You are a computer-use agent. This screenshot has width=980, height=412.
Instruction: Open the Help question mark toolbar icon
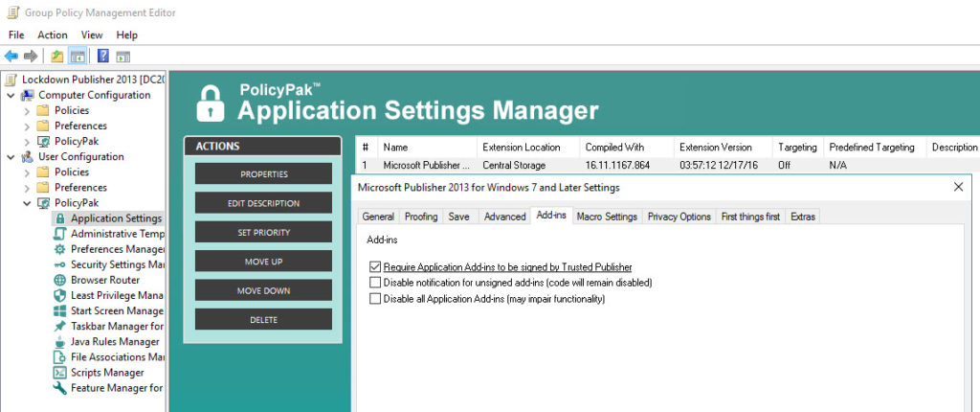tap(103, 57)
